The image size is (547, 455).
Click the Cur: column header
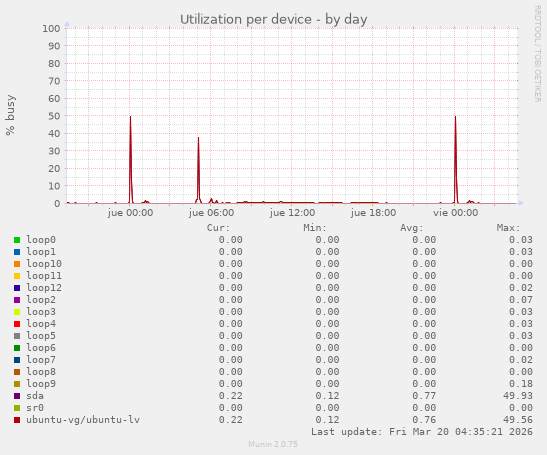point(218,228)
